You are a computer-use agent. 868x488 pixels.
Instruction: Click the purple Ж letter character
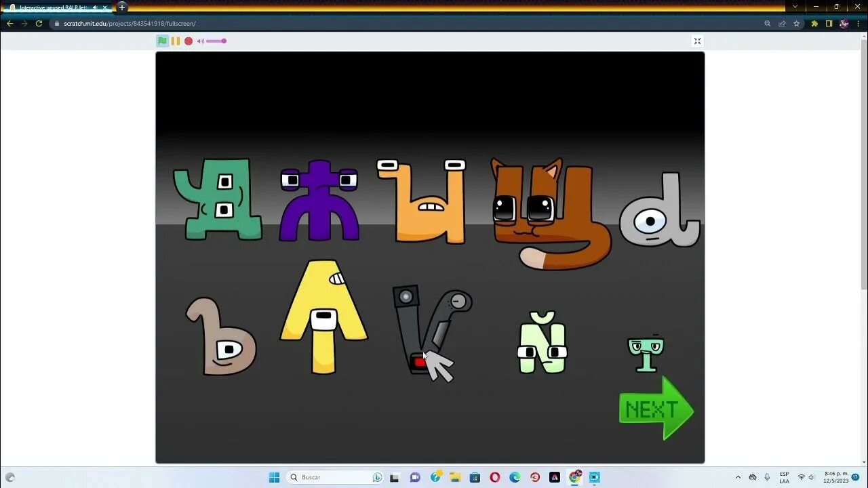coord(319,201)
